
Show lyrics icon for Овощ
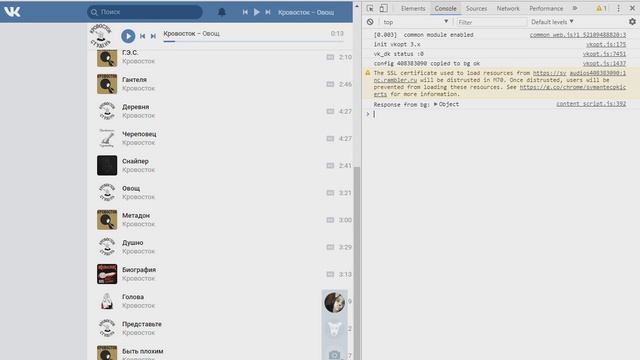point(330,193)
